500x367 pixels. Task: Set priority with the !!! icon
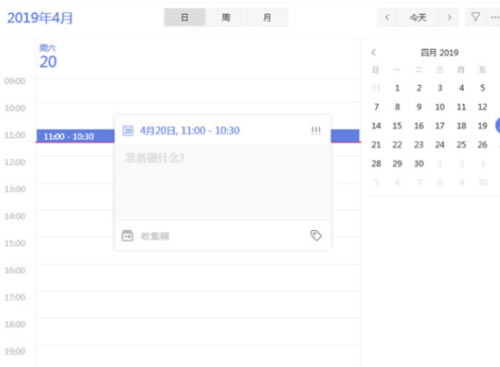click(x=316, y=130)
